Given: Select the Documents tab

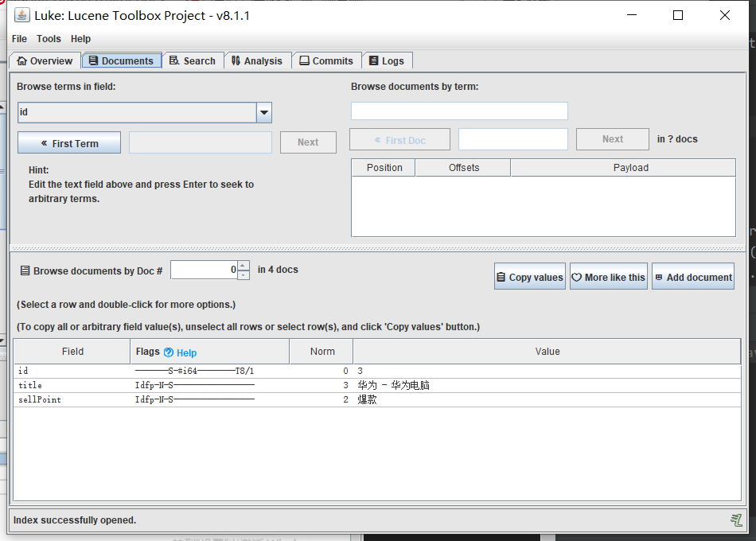Looking at the screenshot, I should click(x=122, y=60).
